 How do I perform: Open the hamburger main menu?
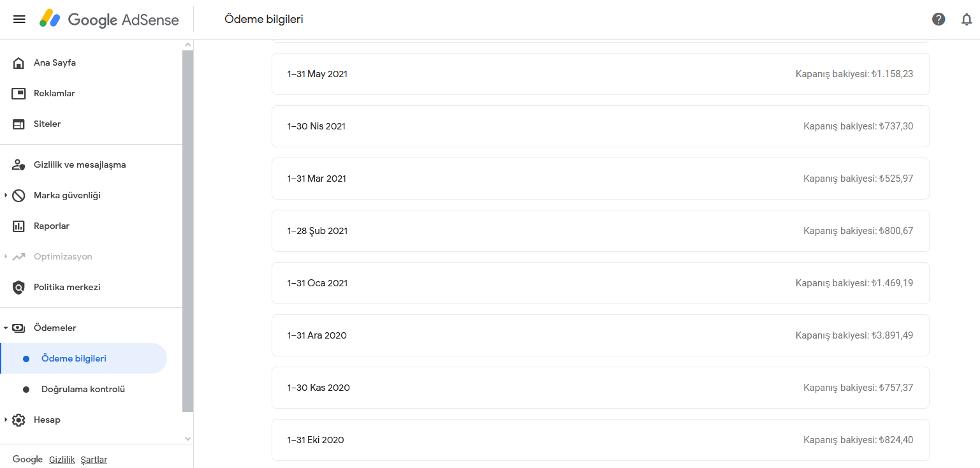pyautogui.click(x=19, y=19)
